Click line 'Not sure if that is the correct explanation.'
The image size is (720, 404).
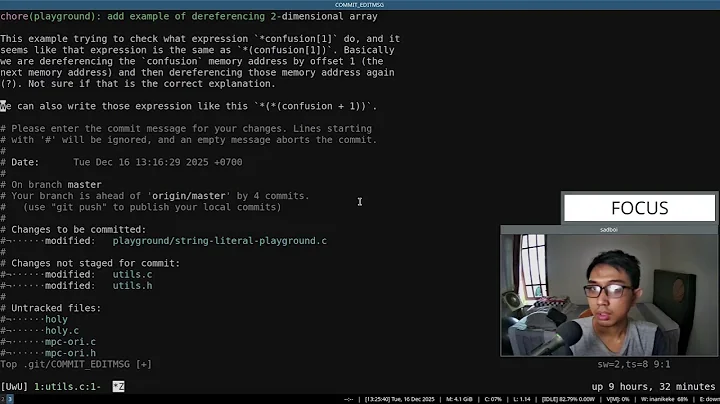(152, 84)
